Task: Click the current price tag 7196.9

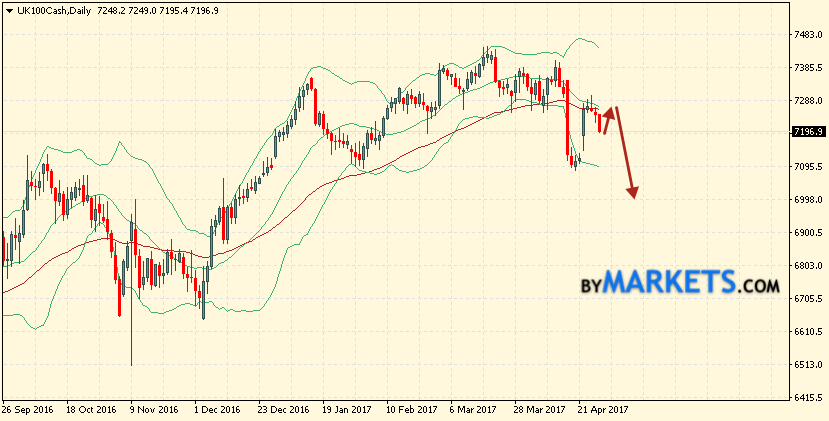Action: tap(807, 132)
